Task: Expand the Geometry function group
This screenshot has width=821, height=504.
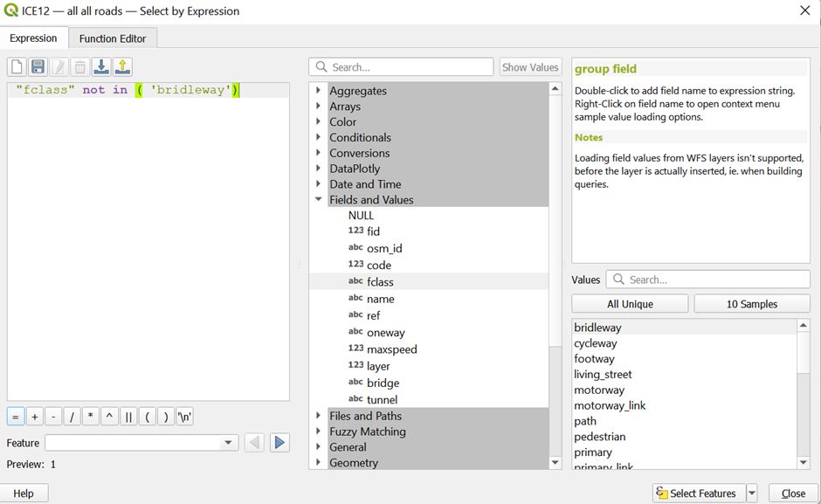Action: click(x=318, y=463)
